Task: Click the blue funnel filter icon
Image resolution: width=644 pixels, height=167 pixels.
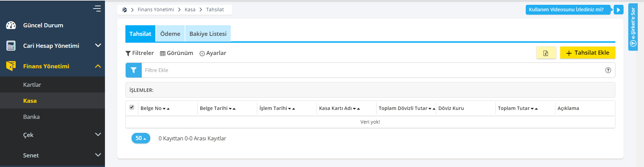Action: (134, 70)
